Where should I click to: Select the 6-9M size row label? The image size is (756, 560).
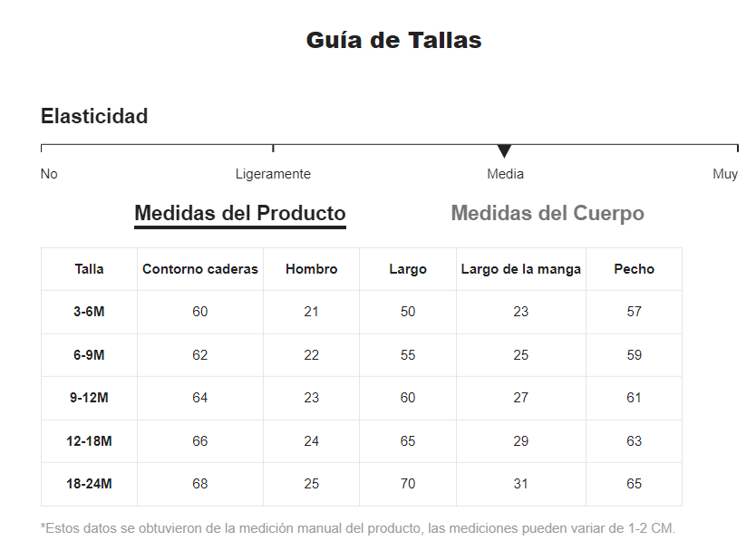pyautogui.click(x=89, y=355)
